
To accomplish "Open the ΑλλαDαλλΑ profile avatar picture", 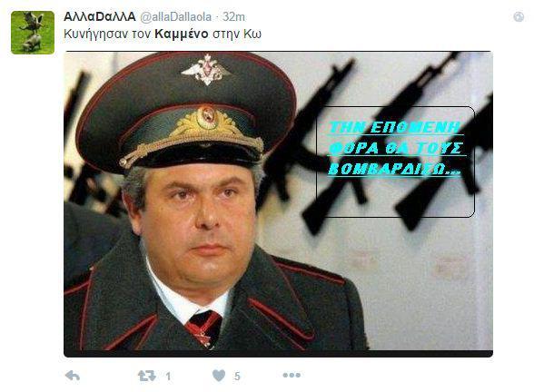I will (x=33, y=33).
